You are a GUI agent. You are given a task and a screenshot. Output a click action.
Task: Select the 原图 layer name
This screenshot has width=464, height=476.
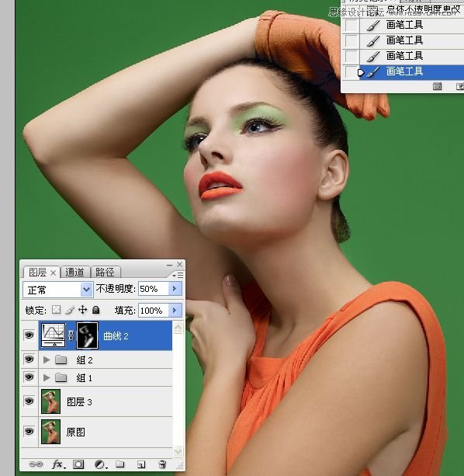(x=75, y=432)
